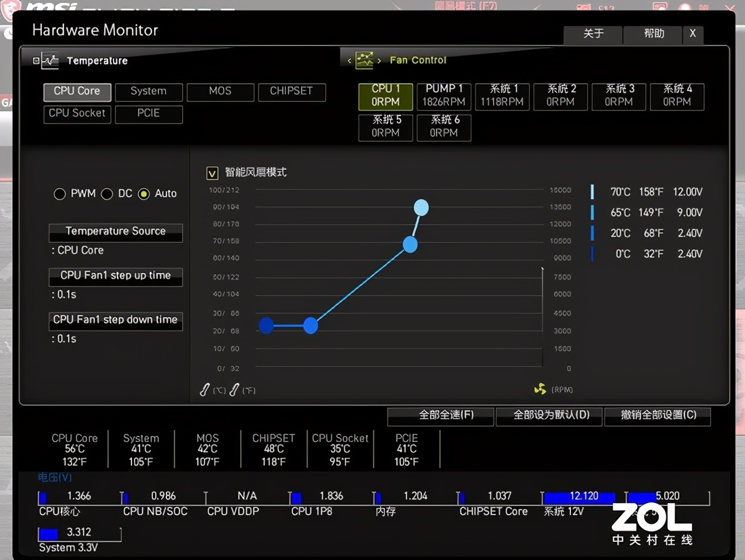The image size is (745, 560).
Task: Click the 全部设为默认(D) button
Action: (549, 416)
